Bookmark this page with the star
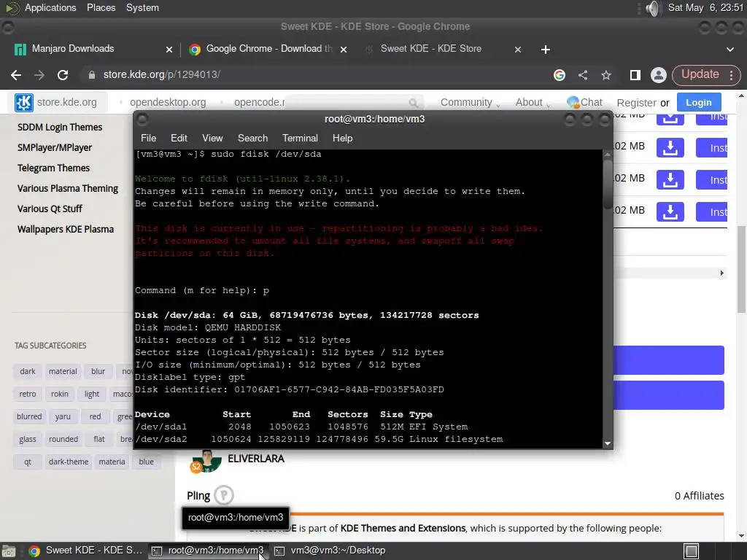Screen dimensions: 747x560 click(x=606, y=75)
